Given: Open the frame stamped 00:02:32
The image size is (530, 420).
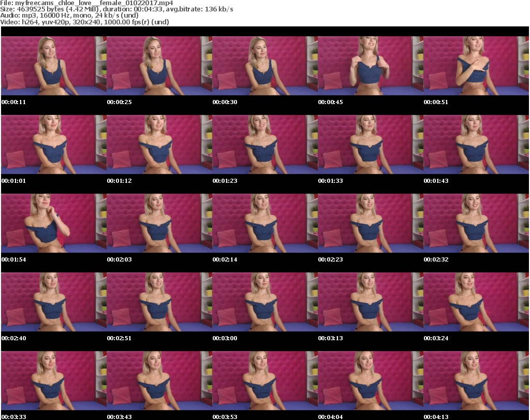Looking at the screenshot, I should pos(476,223).
